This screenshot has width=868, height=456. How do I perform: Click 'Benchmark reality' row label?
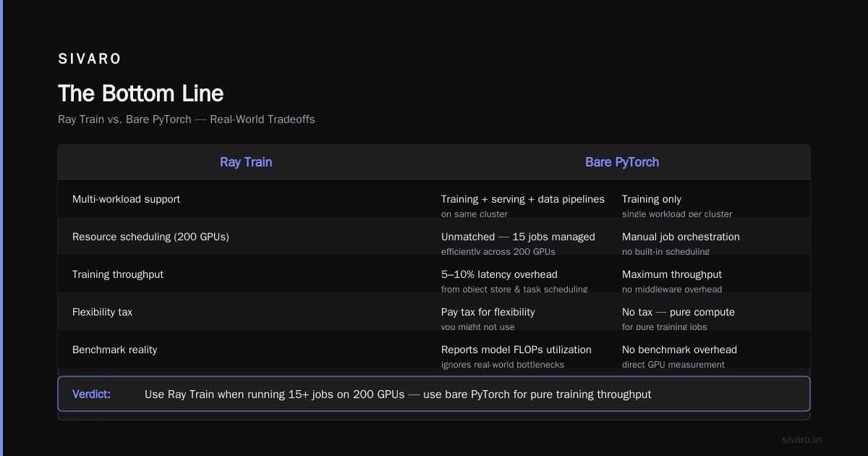(115, 350)
